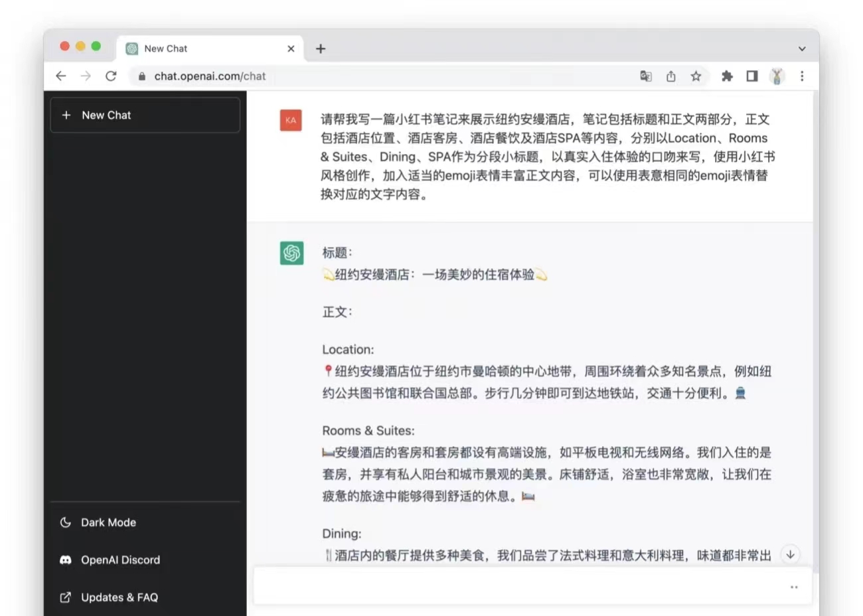The width and height of the screenshot is (863, 616).
Task: Bookmark this page with the star icon
Action: point(696,76)
